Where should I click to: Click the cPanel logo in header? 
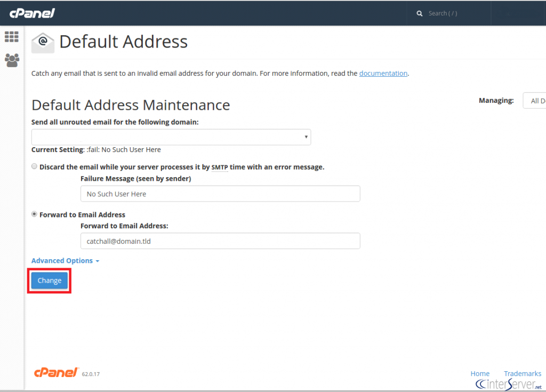(x=32, y=13)
